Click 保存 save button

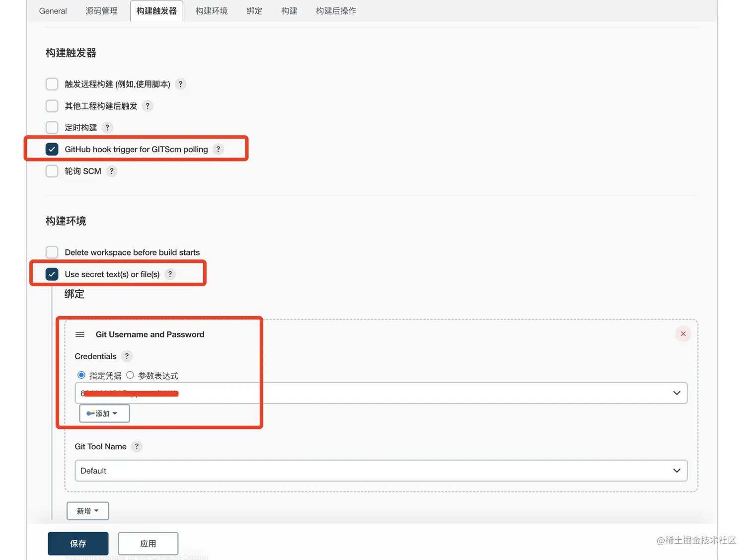[x=78, y=544]
